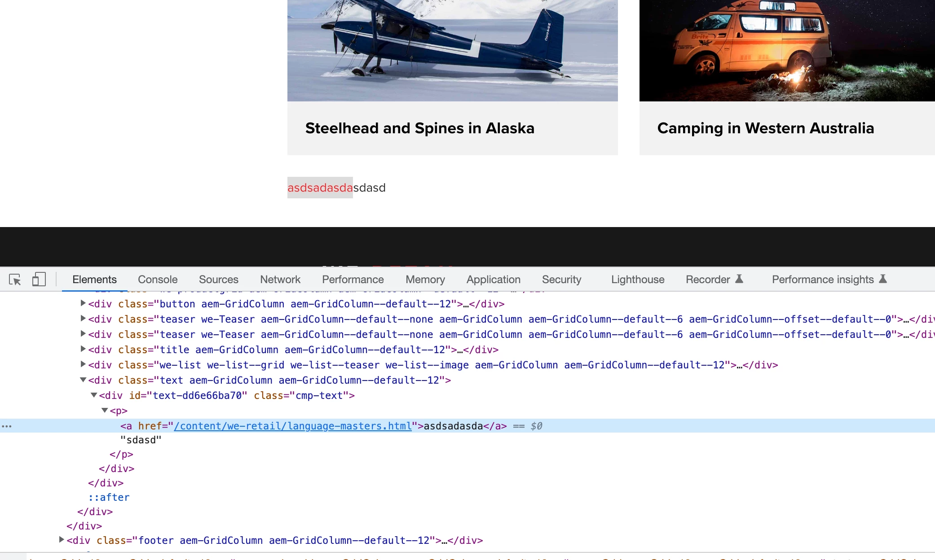This screenshot has height=560, width=935.
Task: Click the asdsadasda red link on page
Action: (320, 188)
